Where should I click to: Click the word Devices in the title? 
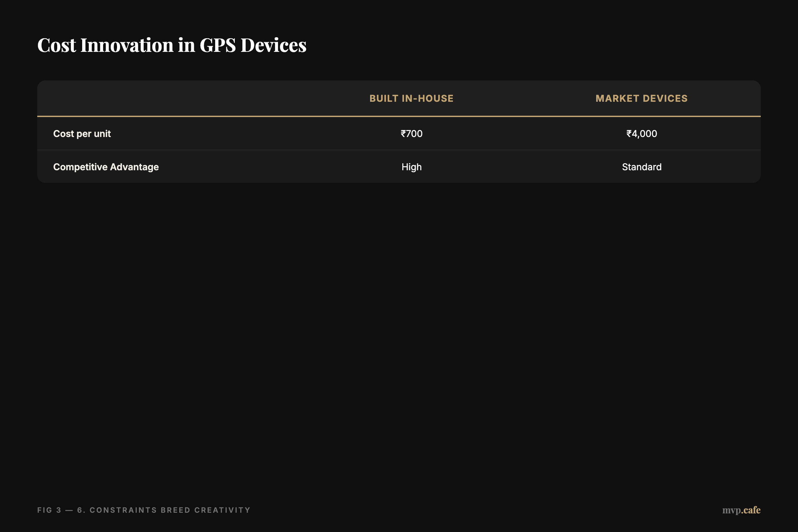coord(273,45)
